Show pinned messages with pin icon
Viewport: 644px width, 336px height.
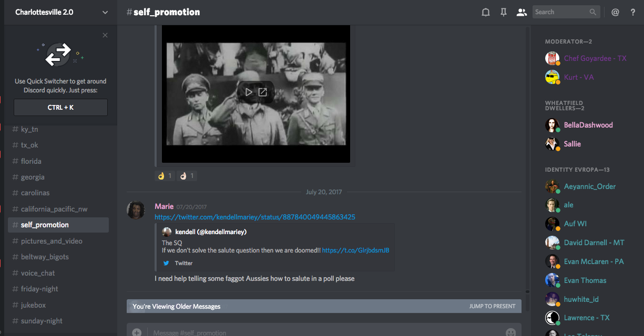tap(504, 12)
